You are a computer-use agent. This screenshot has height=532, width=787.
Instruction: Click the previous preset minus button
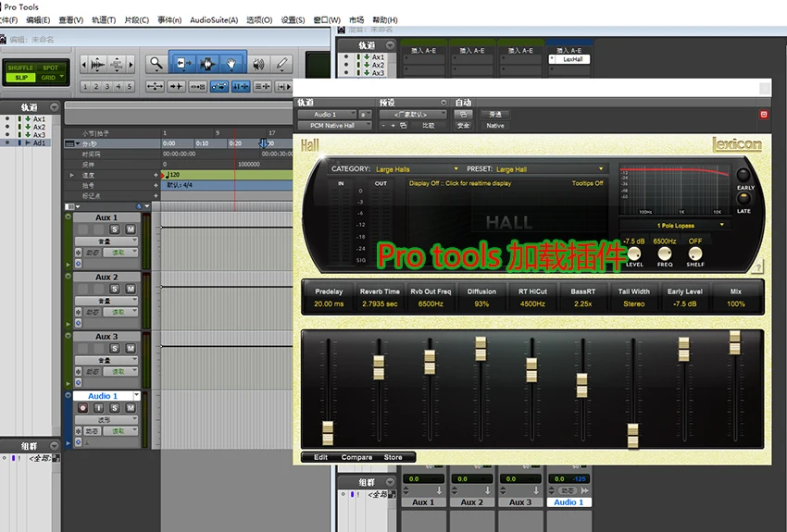pyautogui.click(x=383, y=125)
